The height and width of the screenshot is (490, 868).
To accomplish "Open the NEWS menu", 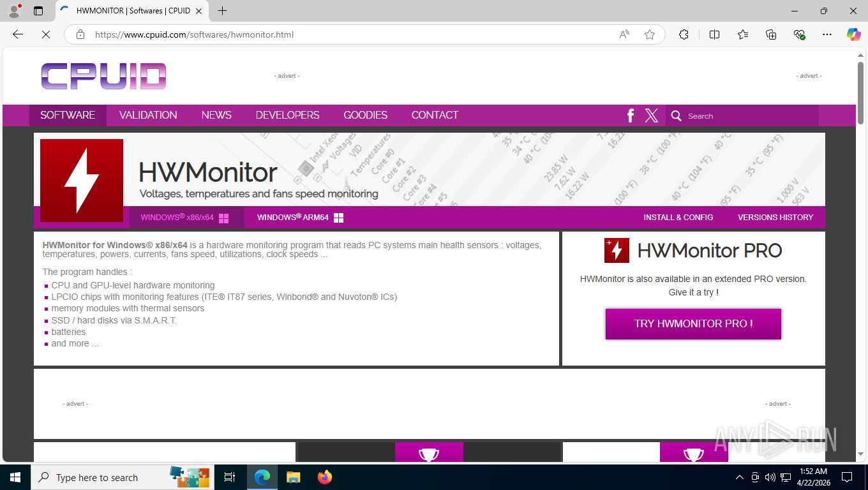I will point(216,115).
